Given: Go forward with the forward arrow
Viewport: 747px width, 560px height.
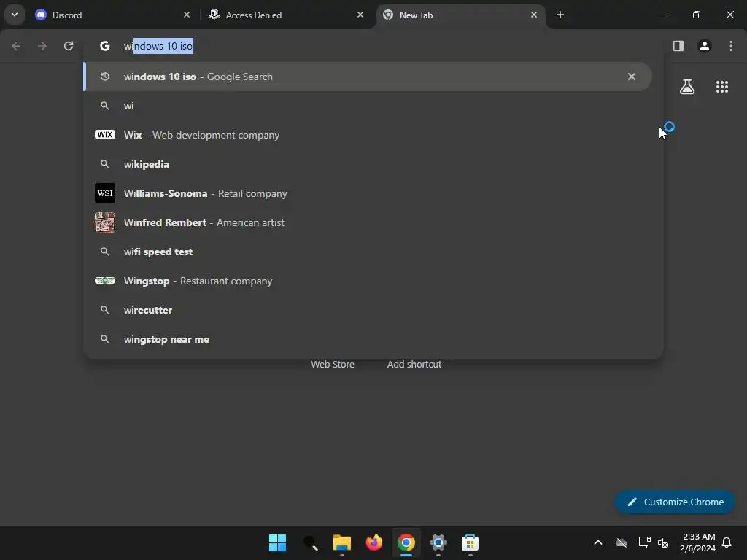Looking at the screenshot, I should click(x=42, y=46).
